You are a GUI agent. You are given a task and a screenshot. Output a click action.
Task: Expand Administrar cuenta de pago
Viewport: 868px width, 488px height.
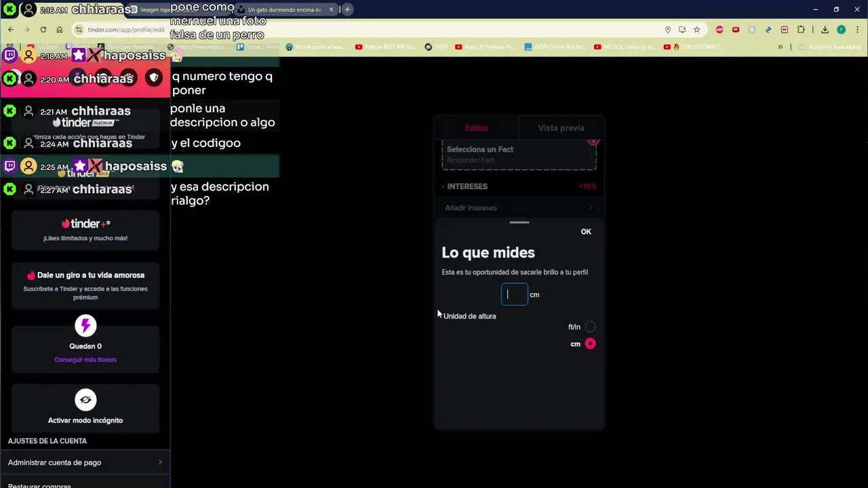pos(85,462)
